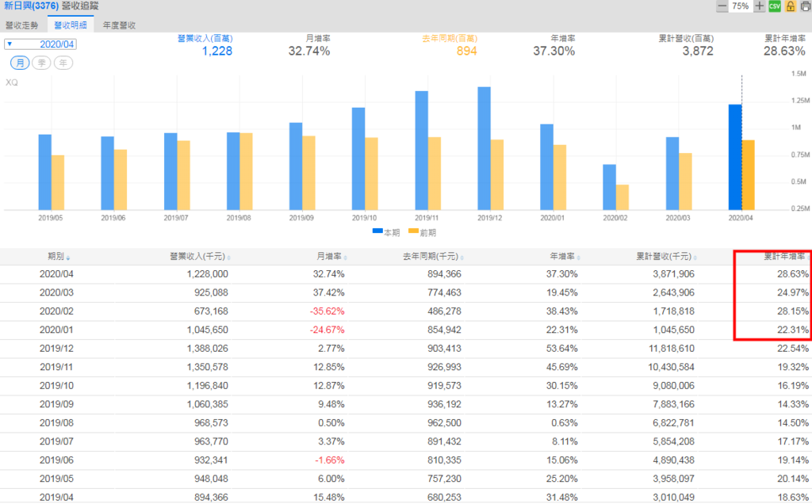Switch to the 年度營收 tab
The image size is (812, 504).
tap(119, 25)
